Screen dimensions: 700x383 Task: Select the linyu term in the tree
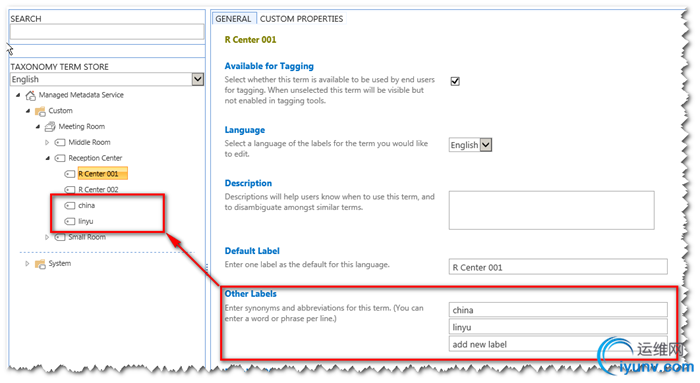click(x=86, y=221)
